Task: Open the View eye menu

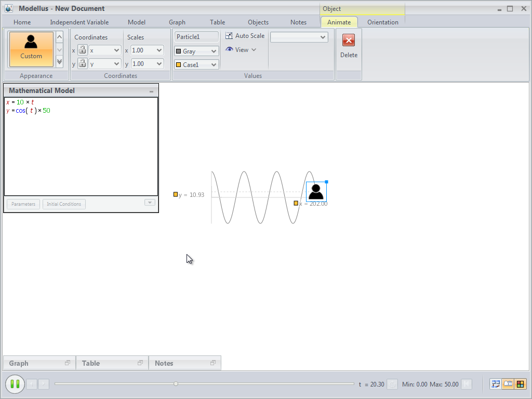Action: coord(241,49)
